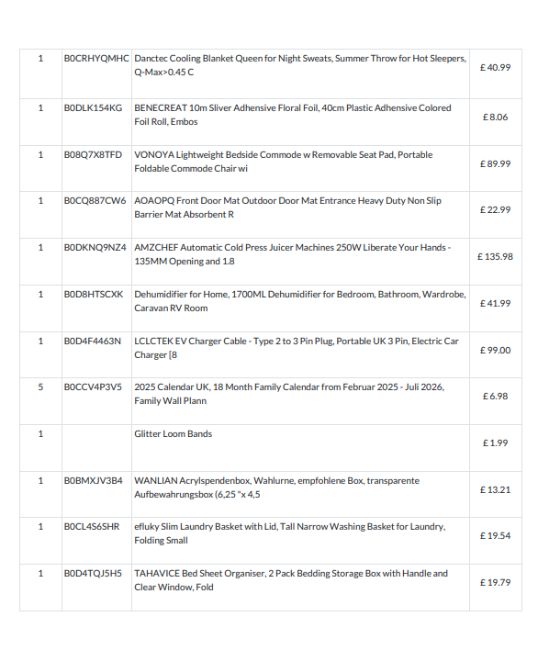The width and height of the screenshot is (538, 650).
Task: Click the B0CRHYQMHC product code
Action: point(96,58)
